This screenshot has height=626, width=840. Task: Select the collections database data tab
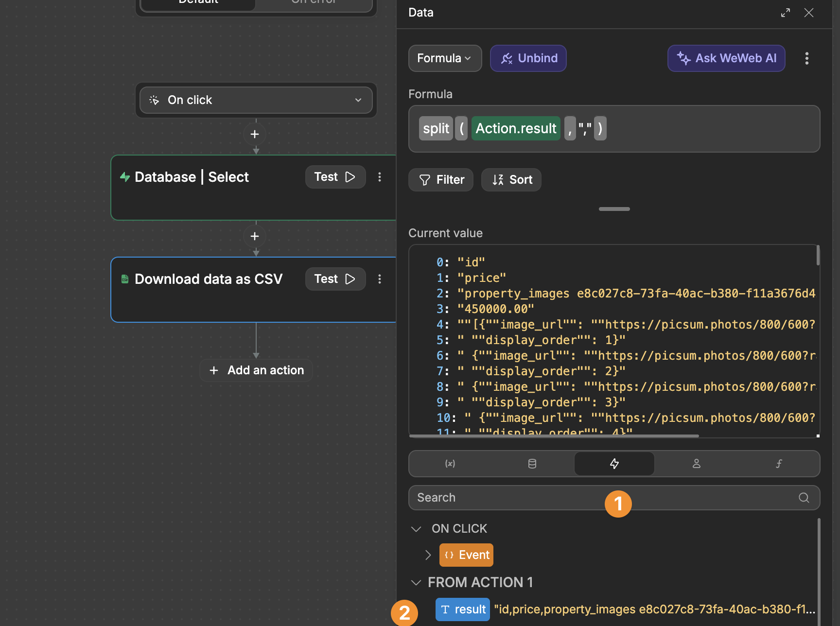tap(532, 464)
